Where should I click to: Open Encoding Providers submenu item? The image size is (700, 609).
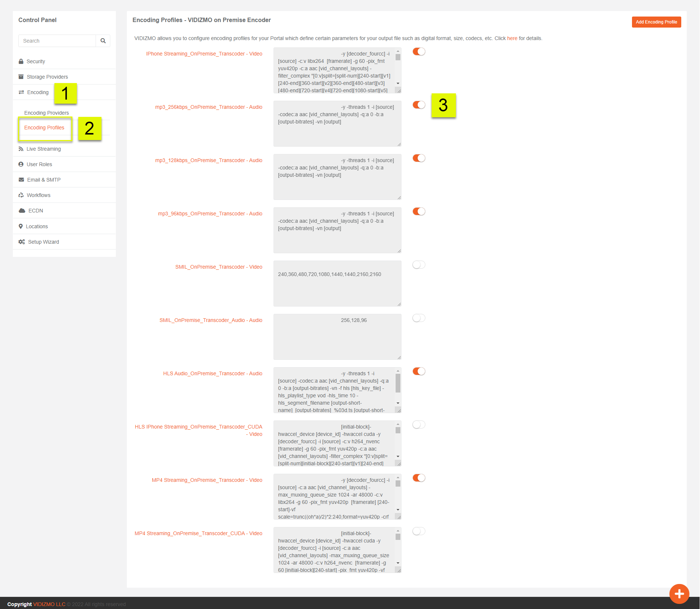46,113
